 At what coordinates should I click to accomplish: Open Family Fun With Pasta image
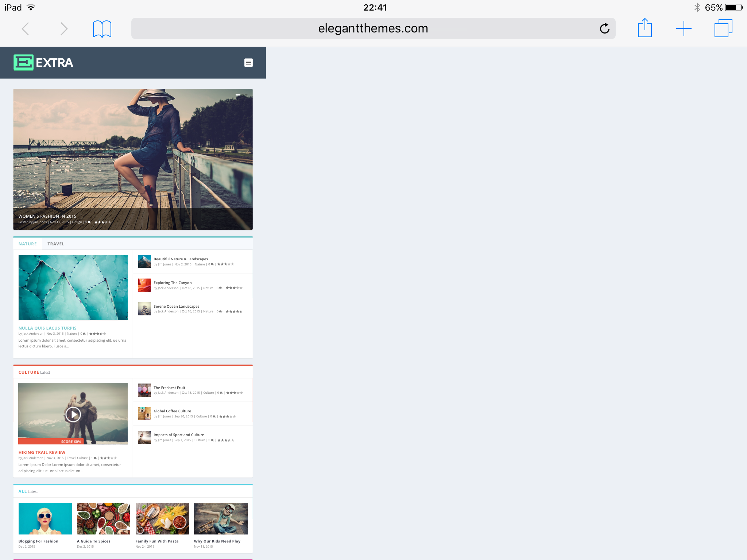pyautogui.click(x=162, y=518)
